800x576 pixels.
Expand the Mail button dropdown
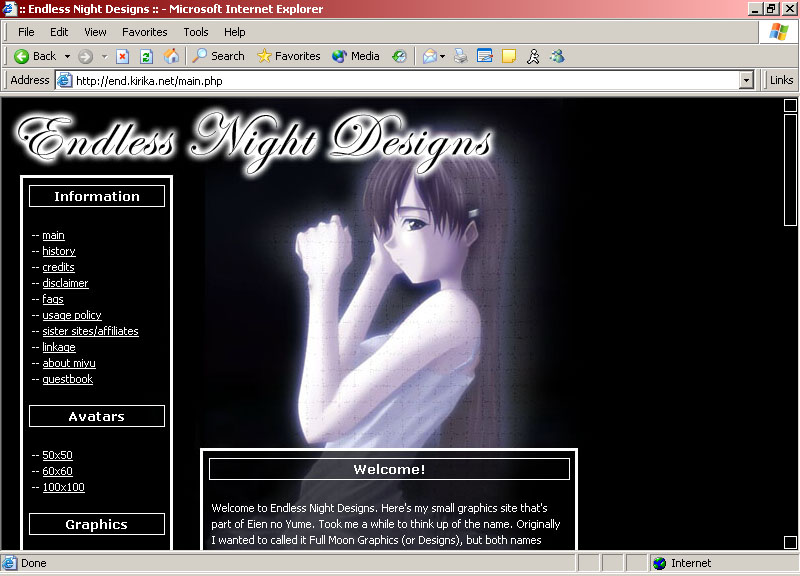point(443,56)
